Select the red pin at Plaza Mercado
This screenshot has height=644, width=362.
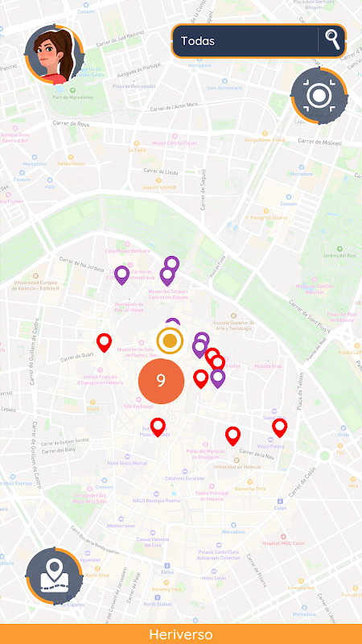tap(158, 427)
